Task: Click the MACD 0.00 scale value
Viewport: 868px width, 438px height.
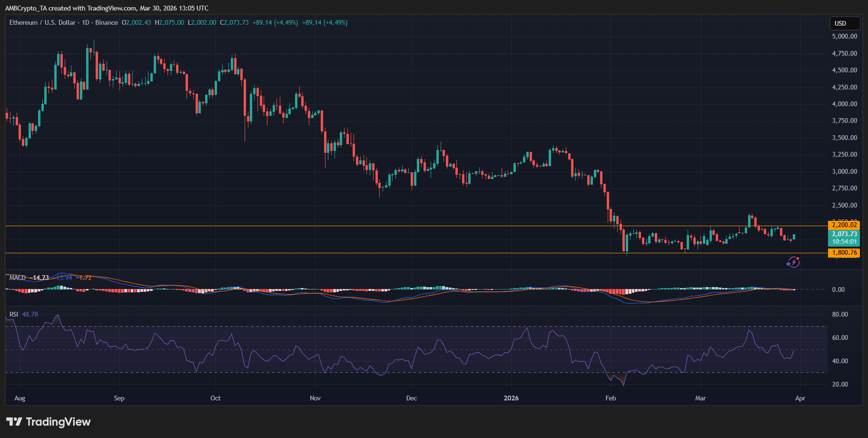Action: [x=838, y=289]
